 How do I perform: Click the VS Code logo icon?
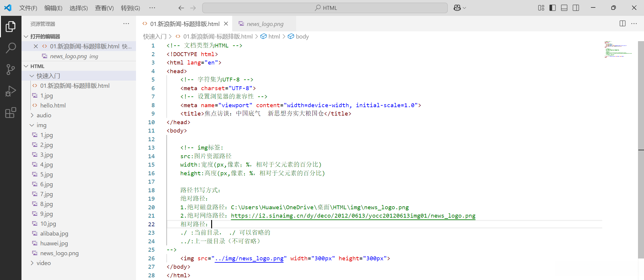pyautogui.click(x=8, y=8)
